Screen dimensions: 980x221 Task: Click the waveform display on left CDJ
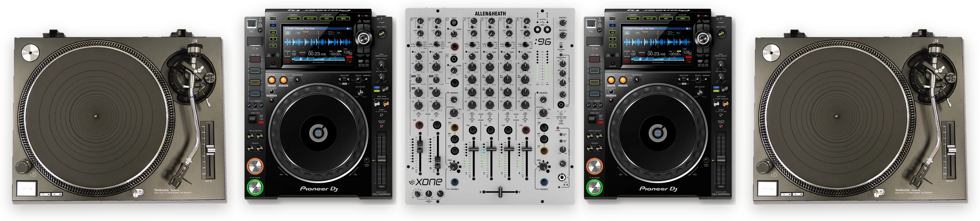coord(319,43)
